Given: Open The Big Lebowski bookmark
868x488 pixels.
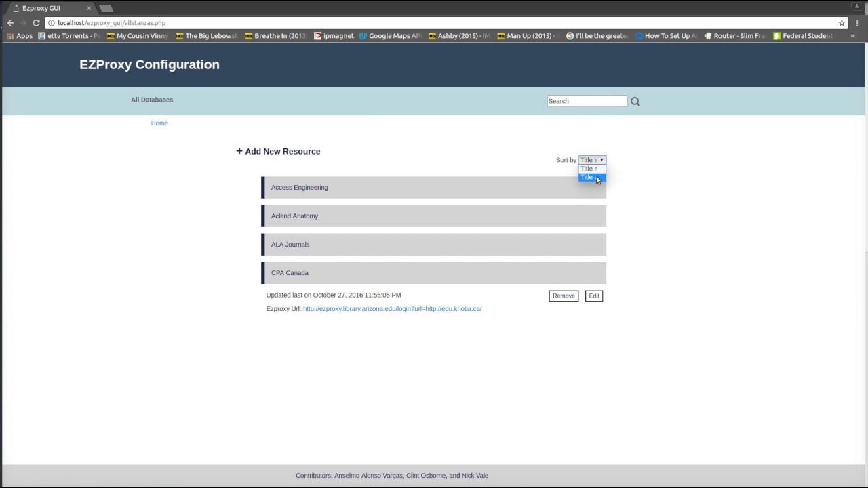Looking at the screenshot, I should click(207, 36).
